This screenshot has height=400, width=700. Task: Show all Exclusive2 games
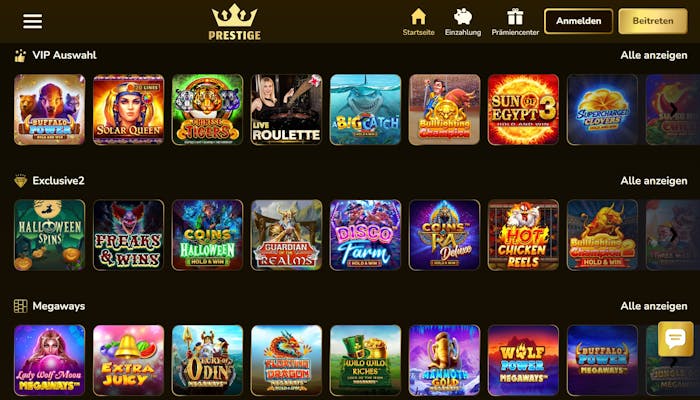654,181
